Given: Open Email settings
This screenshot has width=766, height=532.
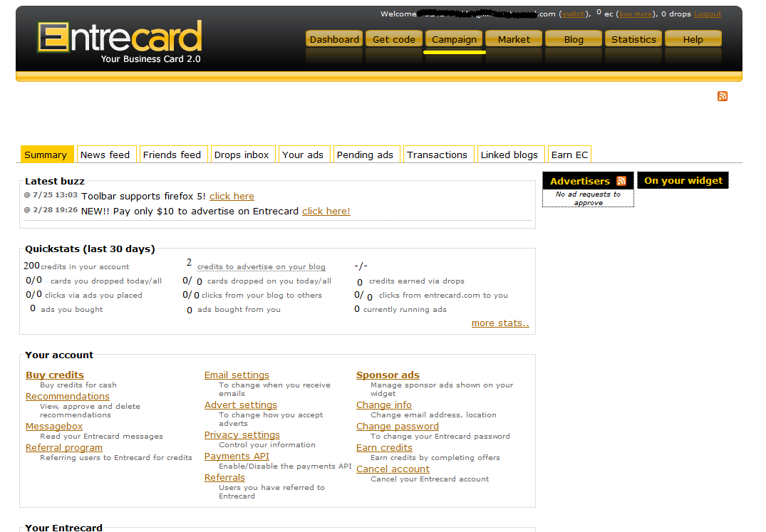Looking at the screenshot, I should point(237,375).
